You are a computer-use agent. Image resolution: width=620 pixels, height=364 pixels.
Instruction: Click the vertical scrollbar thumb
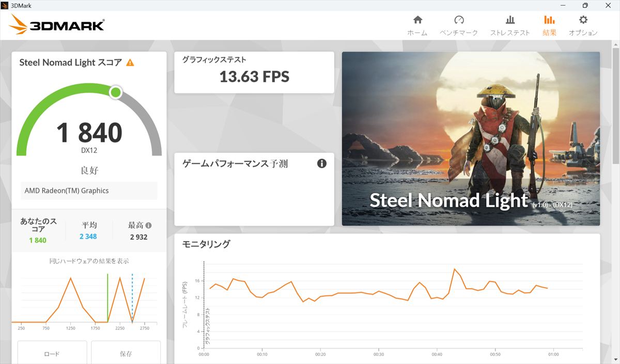click(615, 106)
